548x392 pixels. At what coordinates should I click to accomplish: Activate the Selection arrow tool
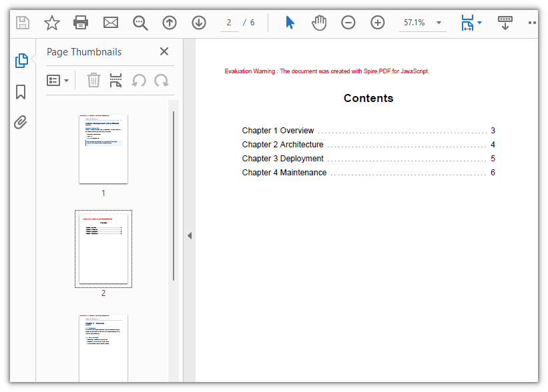(x=290, y=23)
